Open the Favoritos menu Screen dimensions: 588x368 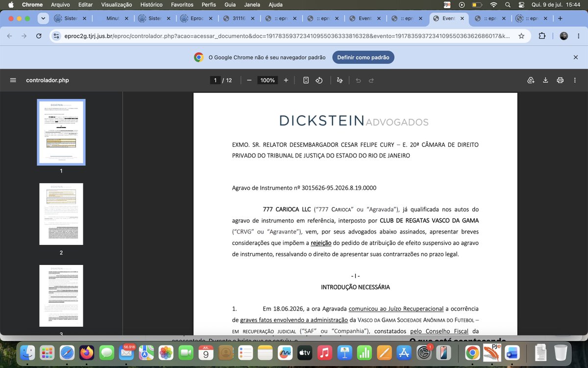click(x=182, y=4)
